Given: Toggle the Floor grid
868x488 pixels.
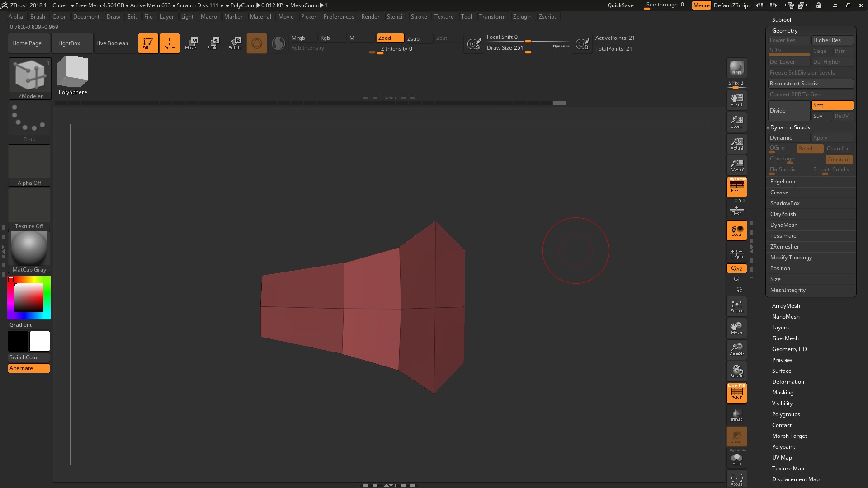Looking at the screenshot, I should coord(736,210).
